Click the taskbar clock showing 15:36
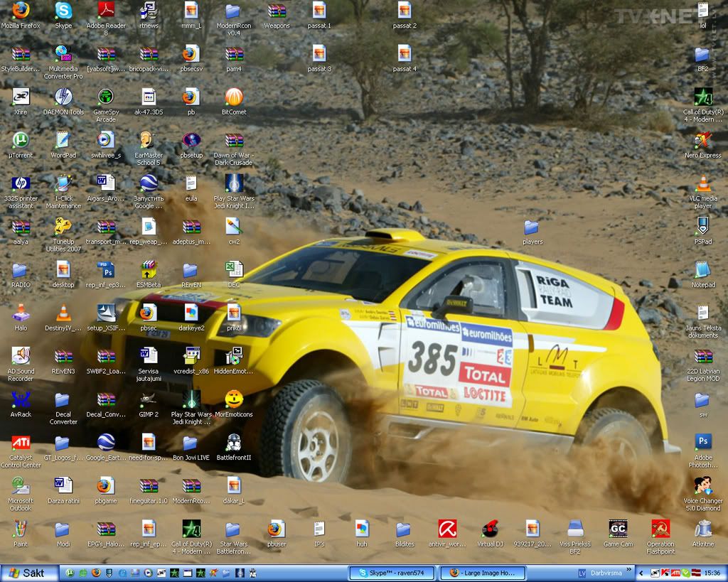728x582 pixels. (712, 573)
